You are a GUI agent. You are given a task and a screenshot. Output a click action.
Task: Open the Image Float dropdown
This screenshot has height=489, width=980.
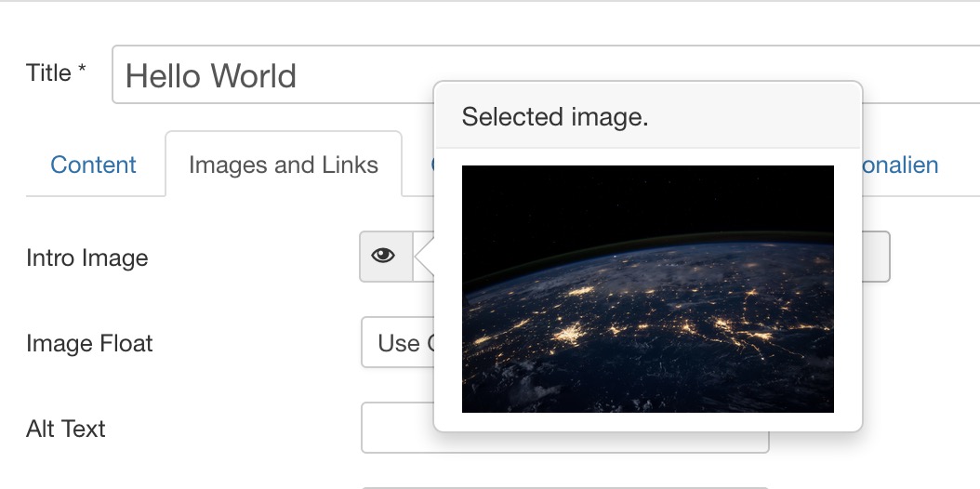(x=398, y=342)
